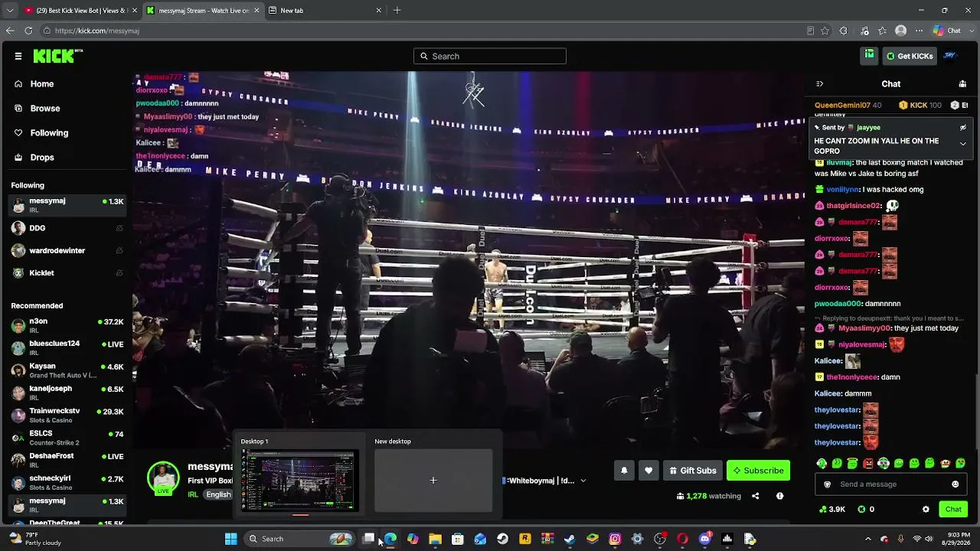Go to the KICK logo homepage

coord(57,56)
